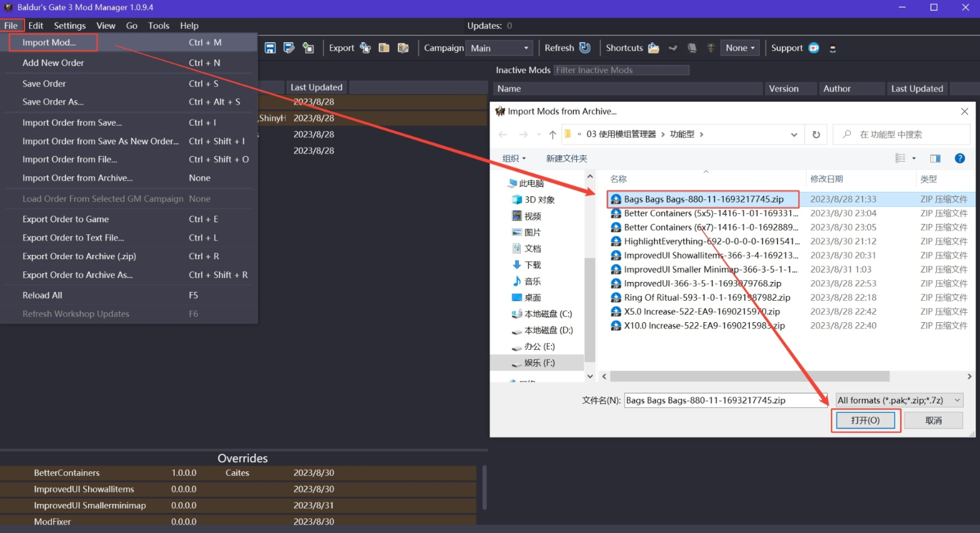Screen dimensions: 980x533
Task: Open the 组织 organize dropdown
Action: click(514, 159)
